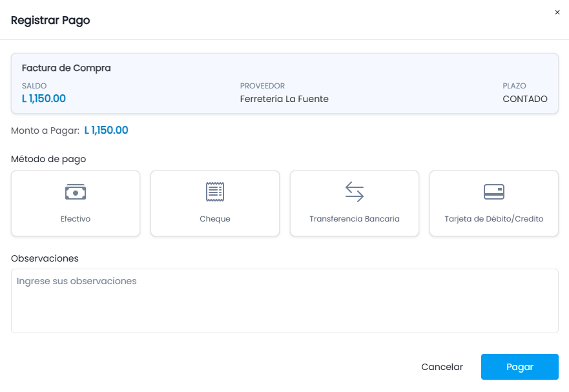Screen dimensions: 569x392
Task: Select the Transferencia Bancaria option label
Action: tap(355, 219)
